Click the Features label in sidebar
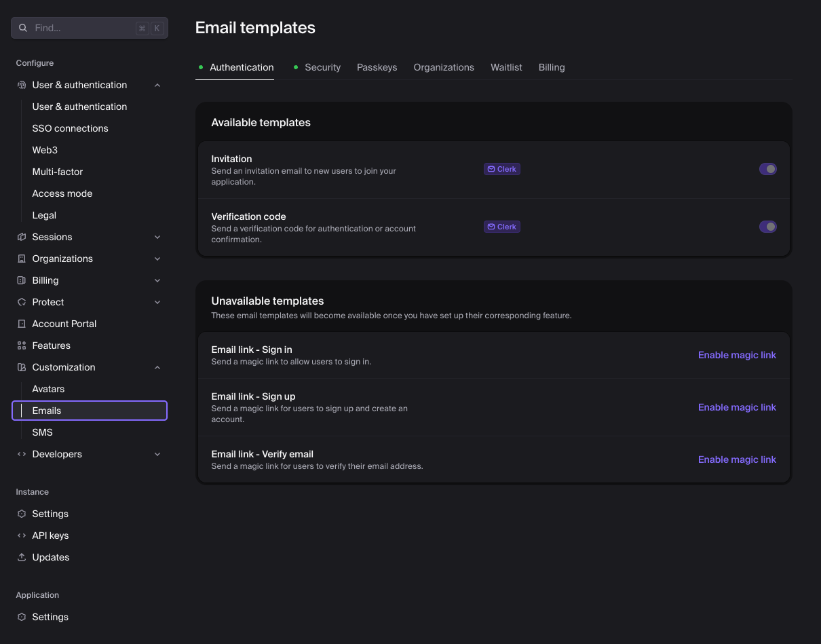The height and width of the screenshot is (644, 821). (52, 345)
